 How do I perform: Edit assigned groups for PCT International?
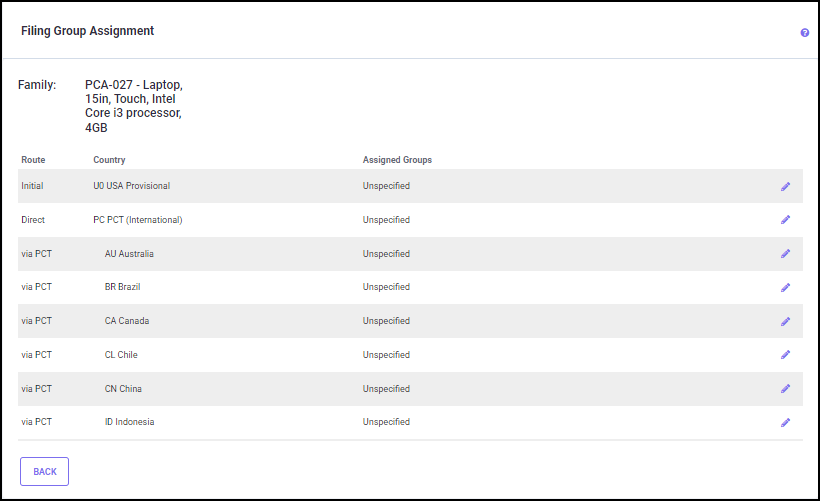(785, 220)
